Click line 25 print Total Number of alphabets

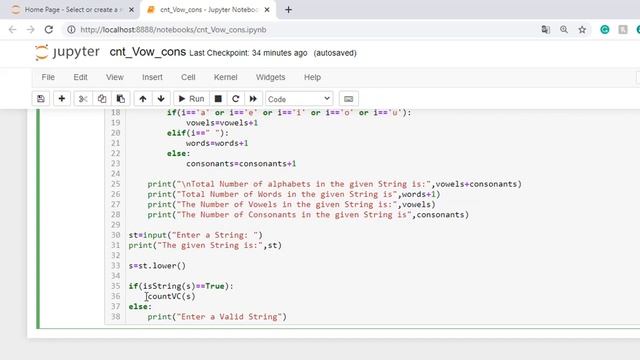(335, 184)
